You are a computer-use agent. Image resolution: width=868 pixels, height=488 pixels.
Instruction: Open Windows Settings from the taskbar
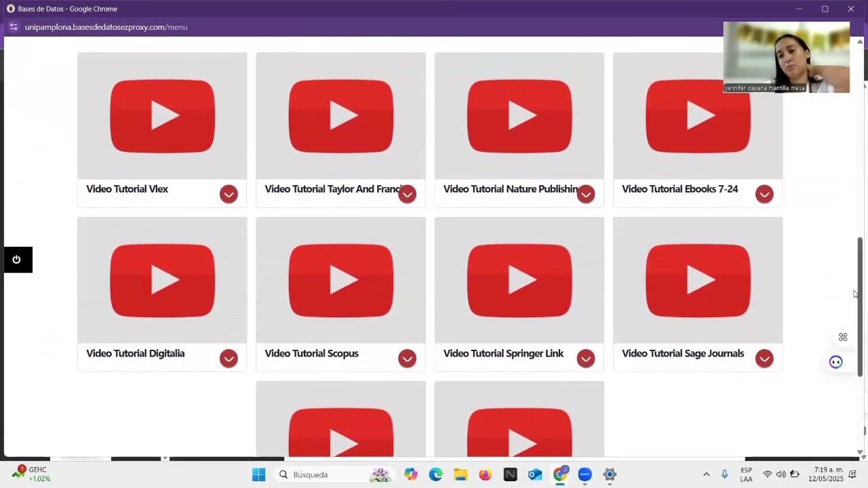[x=610, y=474]
